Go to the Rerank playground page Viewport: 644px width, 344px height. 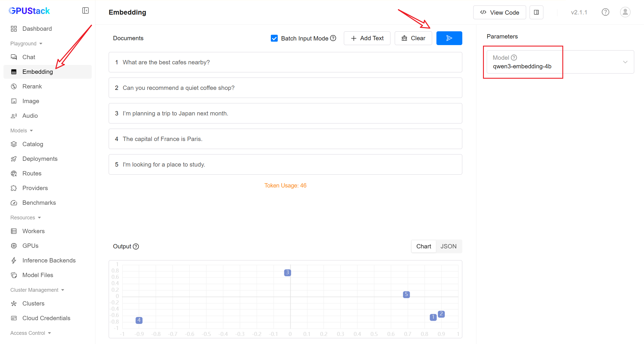click(x=32, y=86)
